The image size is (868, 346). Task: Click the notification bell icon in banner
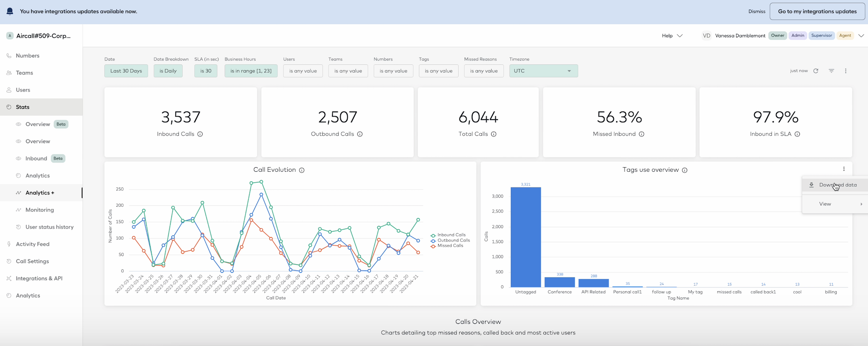pos(10,11)
